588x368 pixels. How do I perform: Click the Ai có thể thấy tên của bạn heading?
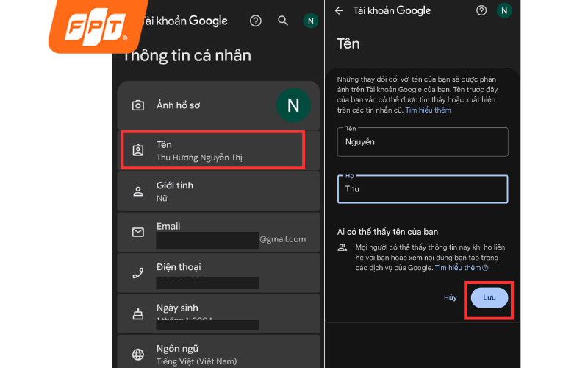tap(387, 232)
